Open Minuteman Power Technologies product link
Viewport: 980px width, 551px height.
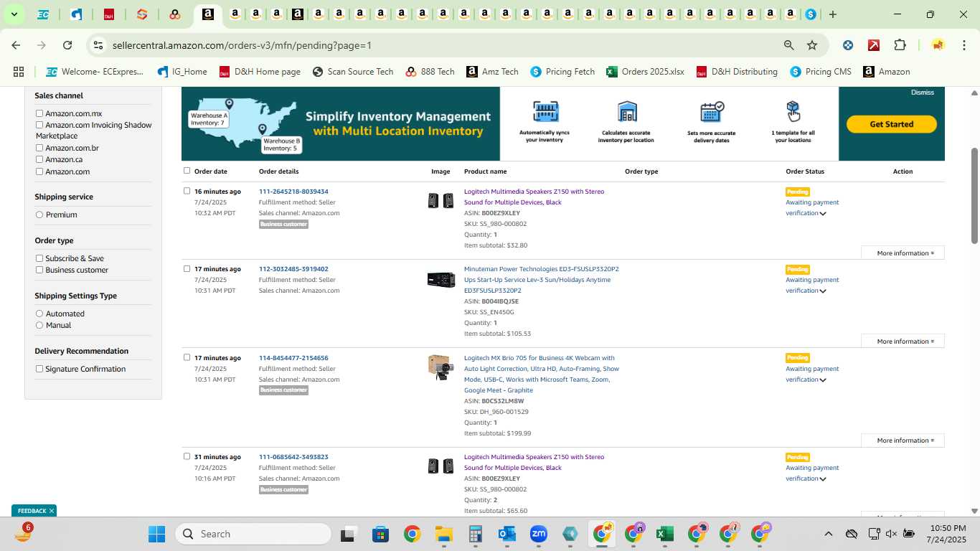pos(541,280)
